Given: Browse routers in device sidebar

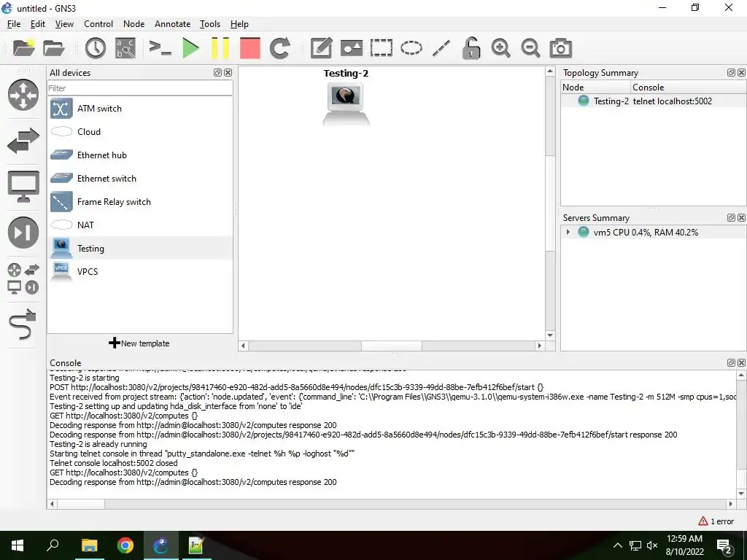Looking at the screenshot, I should coord(23,95).
